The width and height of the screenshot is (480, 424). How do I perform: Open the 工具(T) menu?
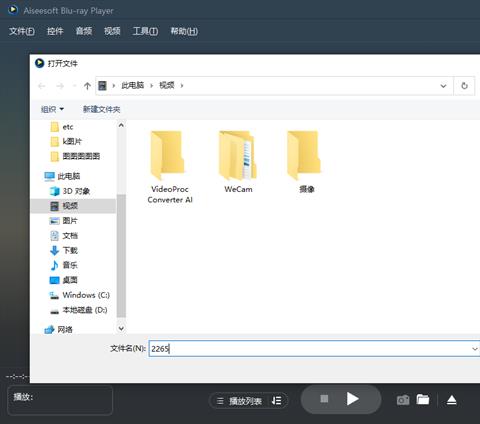tap(145, 31)
